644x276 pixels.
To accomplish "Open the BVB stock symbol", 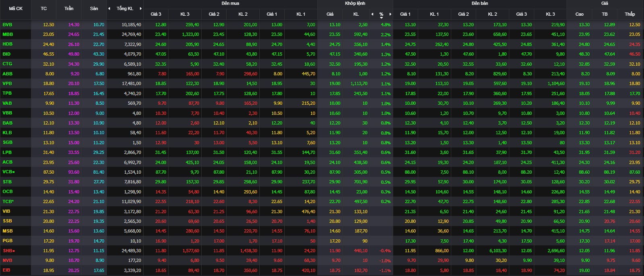I will click(8, 25).
